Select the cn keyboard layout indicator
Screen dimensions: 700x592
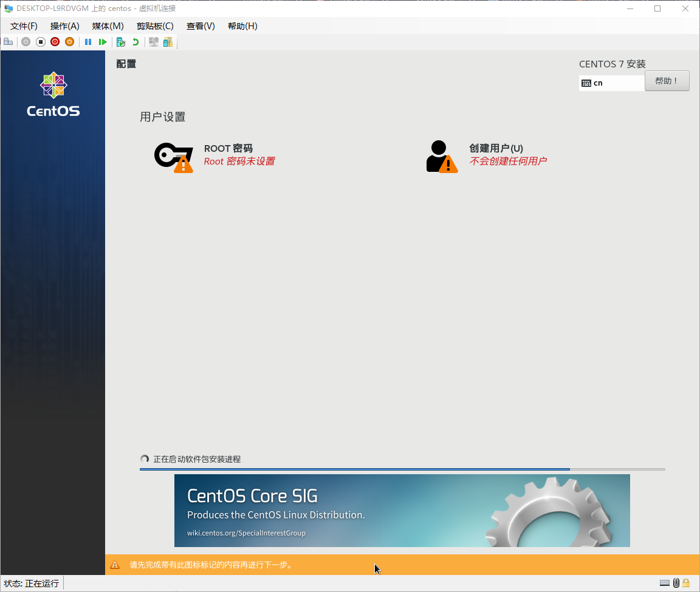pos(612,83)
